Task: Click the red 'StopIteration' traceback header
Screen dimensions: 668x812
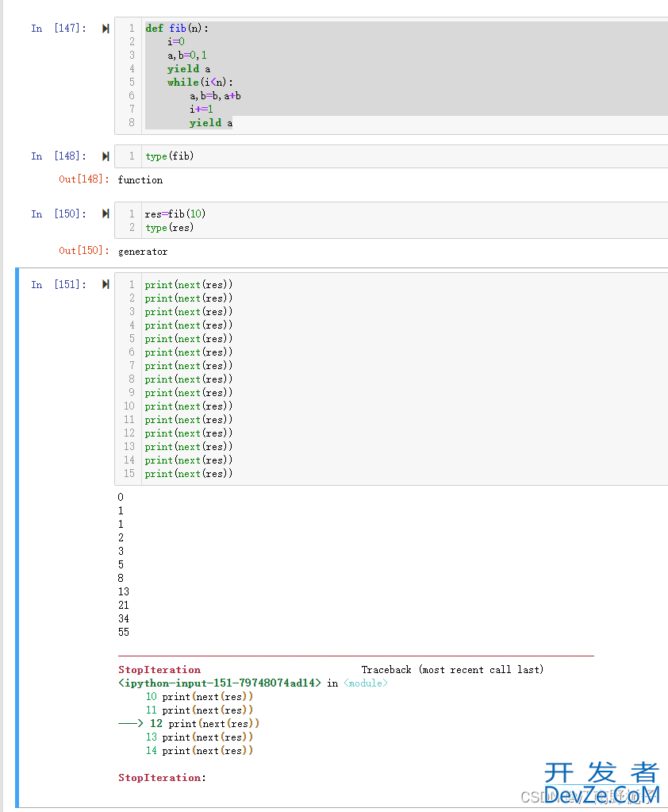Action: (x=159, y=670)
